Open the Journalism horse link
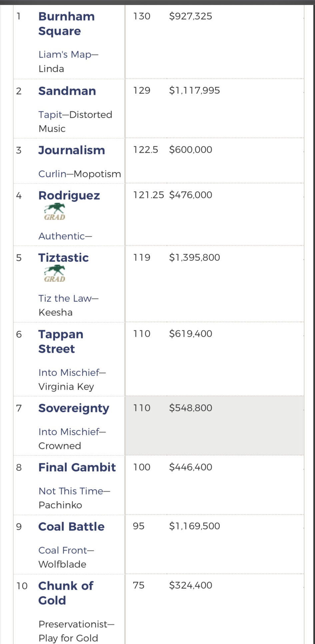This screenshot has height=644, width=315. (72, 150)
